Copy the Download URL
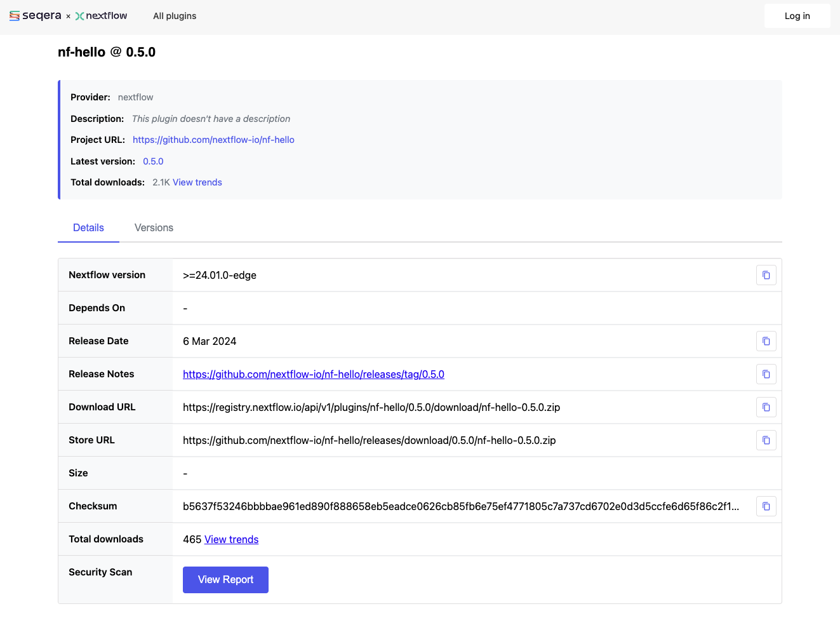 tap(766, 407)
